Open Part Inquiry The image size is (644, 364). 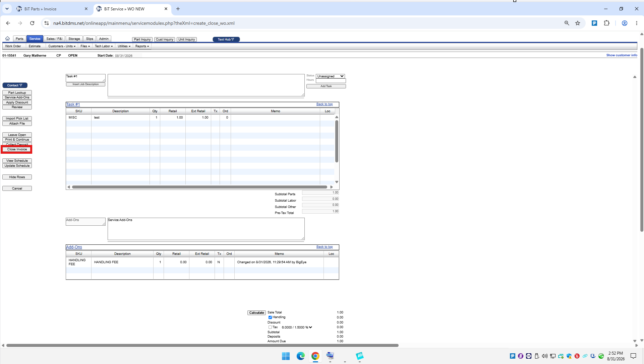click(x=142, y=40)
